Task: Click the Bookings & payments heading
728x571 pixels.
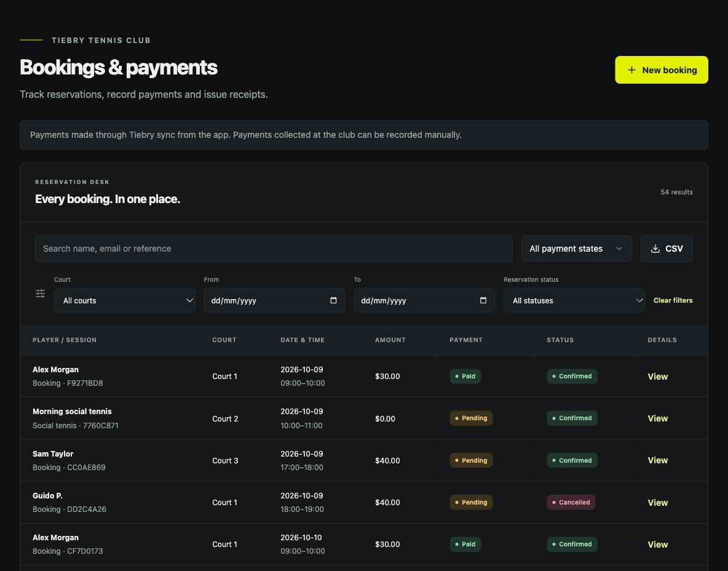Action: [119, 67]
